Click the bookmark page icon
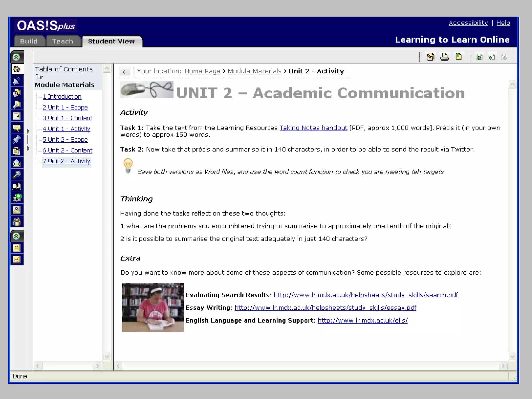The width and height of the screenshot is (532, 399). coord(459,57)
